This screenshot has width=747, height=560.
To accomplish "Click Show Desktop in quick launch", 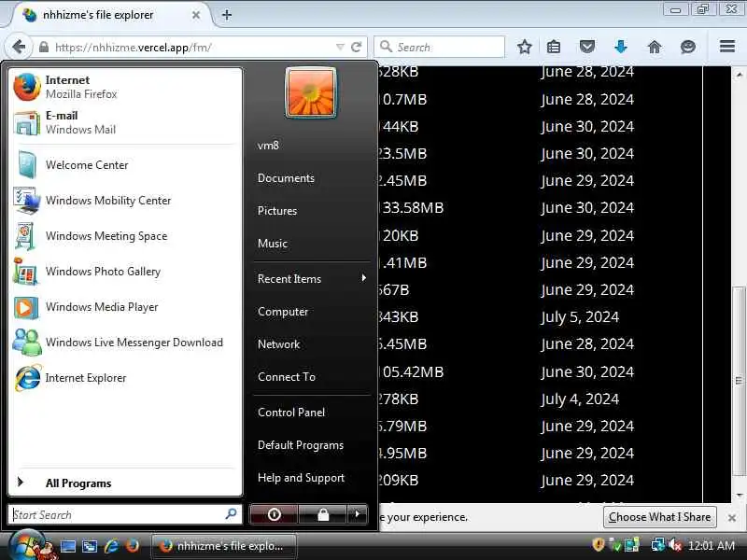I will coord(67,546).
